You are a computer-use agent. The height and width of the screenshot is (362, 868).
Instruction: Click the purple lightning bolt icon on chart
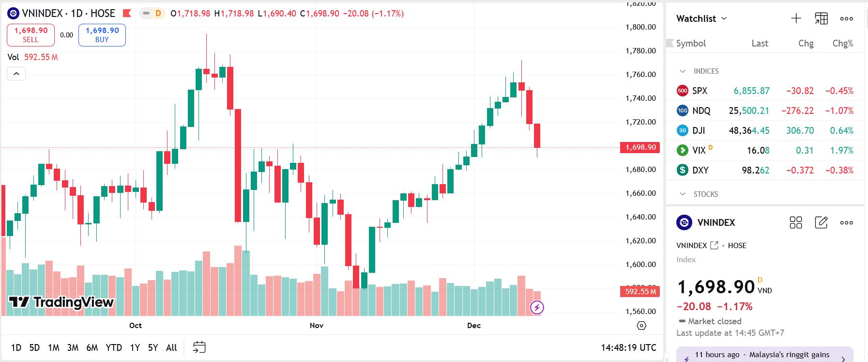click(x=537, y=307)
